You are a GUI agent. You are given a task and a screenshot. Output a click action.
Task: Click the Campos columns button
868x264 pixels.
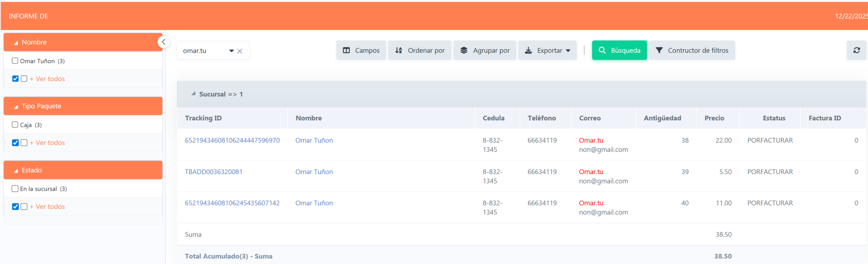tap(361, 50)
